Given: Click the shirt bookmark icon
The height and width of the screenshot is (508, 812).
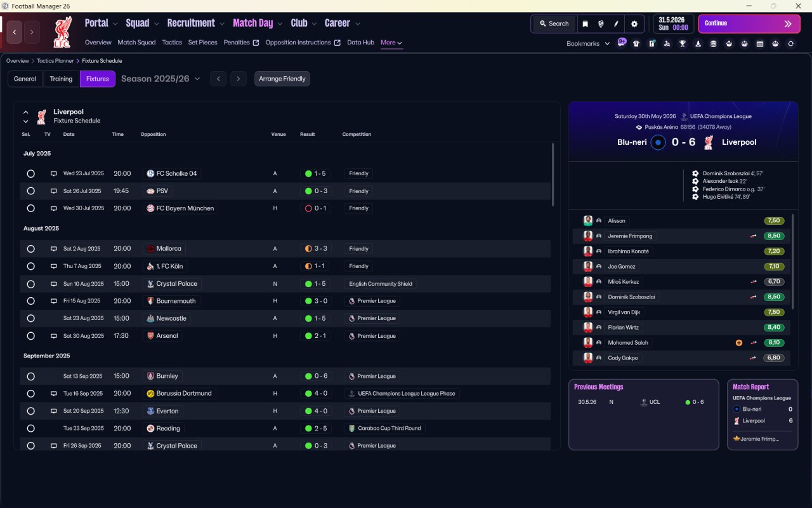Looking at the screenshot, I should tap(636, 44).
